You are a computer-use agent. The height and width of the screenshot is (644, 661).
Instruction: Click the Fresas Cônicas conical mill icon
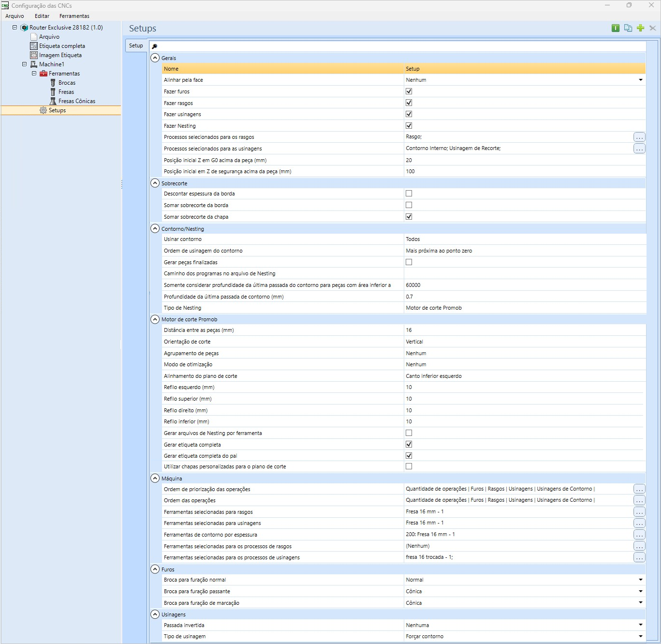click(x=53, y=101)
